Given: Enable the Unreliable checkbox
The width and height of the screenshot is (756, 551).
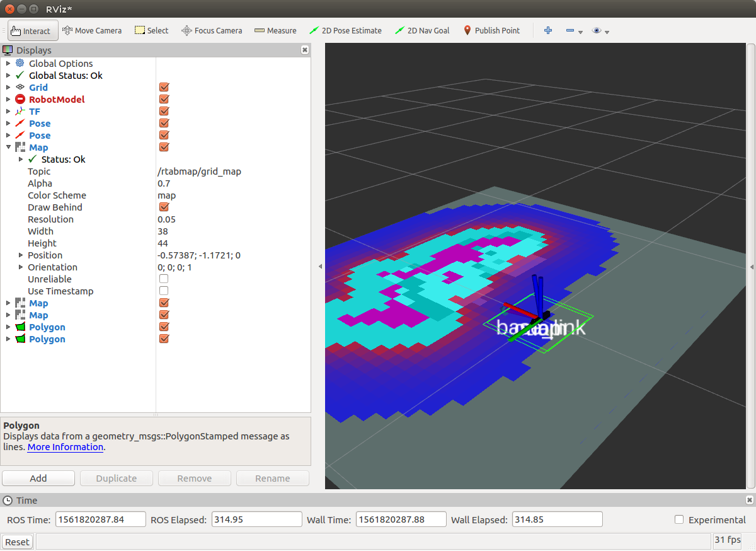Looking at the screenshot, I should point(164,279).
